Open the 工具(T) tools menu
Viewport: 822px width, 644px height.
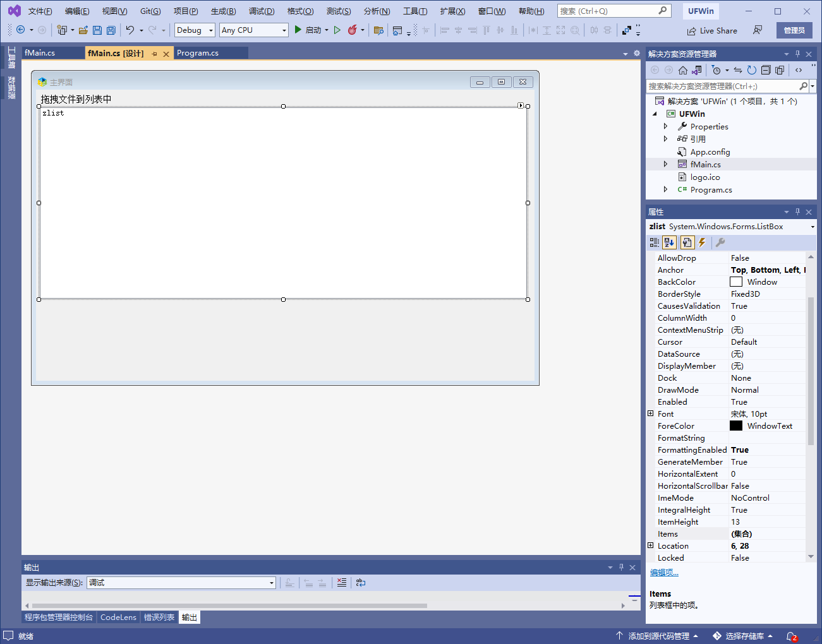(x=415, y=11)
